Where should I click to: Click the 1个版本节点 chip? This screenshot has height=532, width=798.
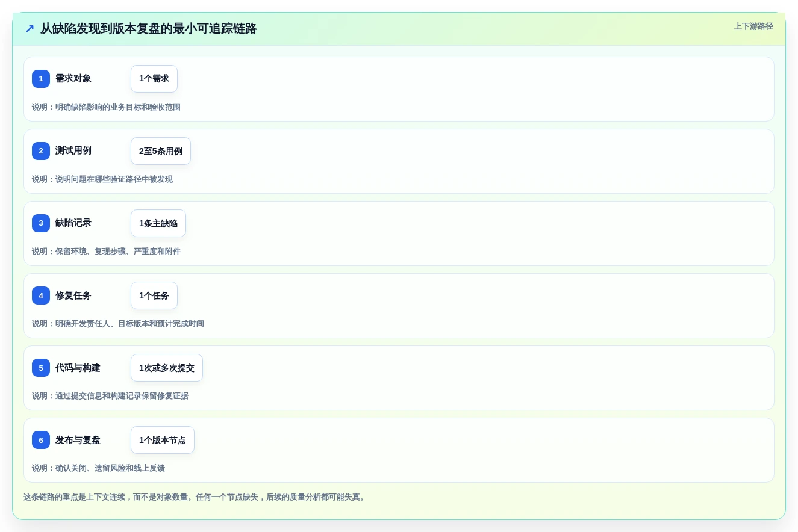pyautogui.click(x=163, y=440)
